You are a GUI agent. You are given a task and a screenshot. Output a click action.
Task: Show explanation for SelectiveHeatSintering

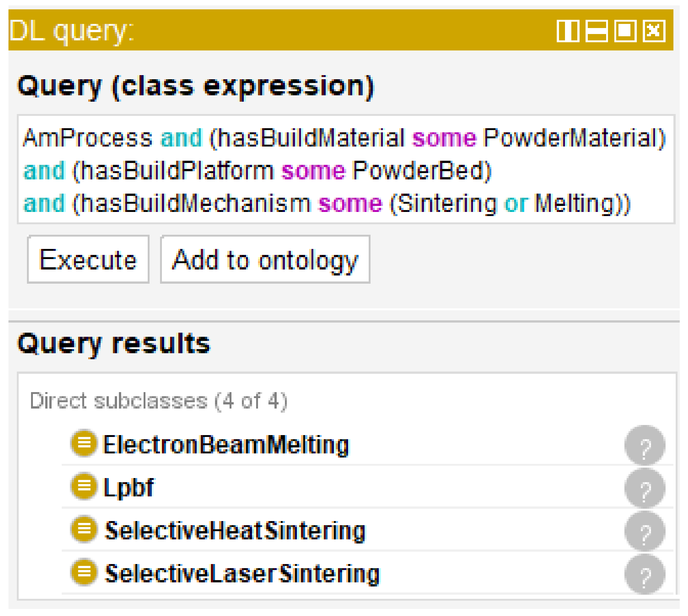tap(645, 531)
